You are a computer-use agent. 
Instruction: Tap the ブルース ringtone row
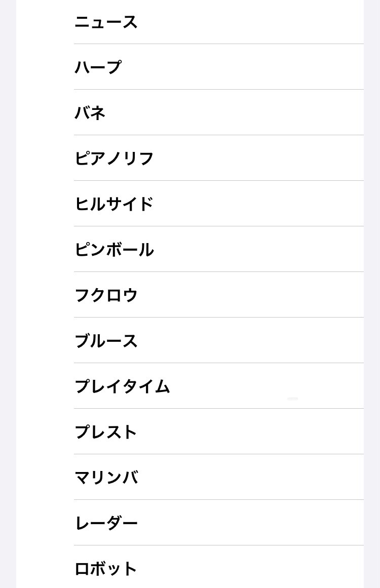pos(106,341)
